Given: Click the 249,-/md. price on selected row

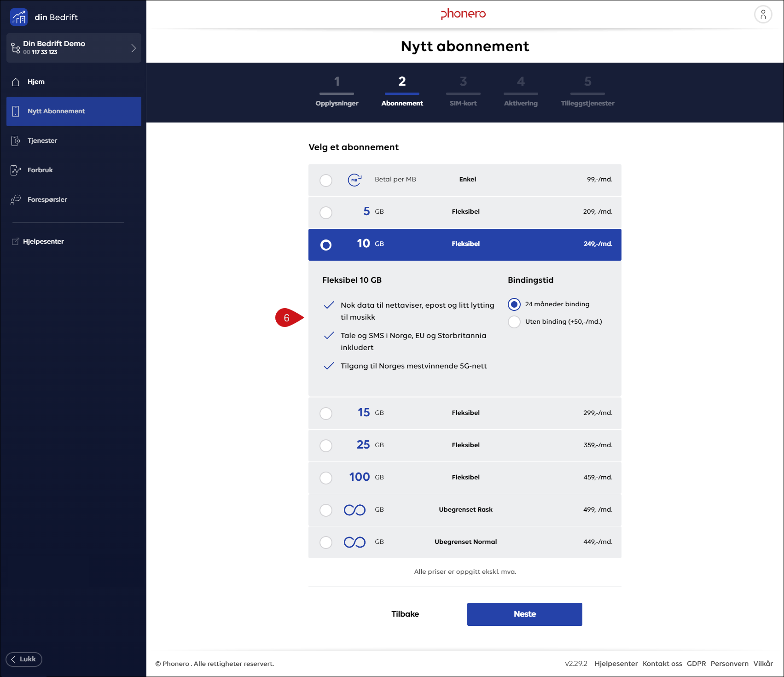Looking at the screenshot, I should (598, 244).
